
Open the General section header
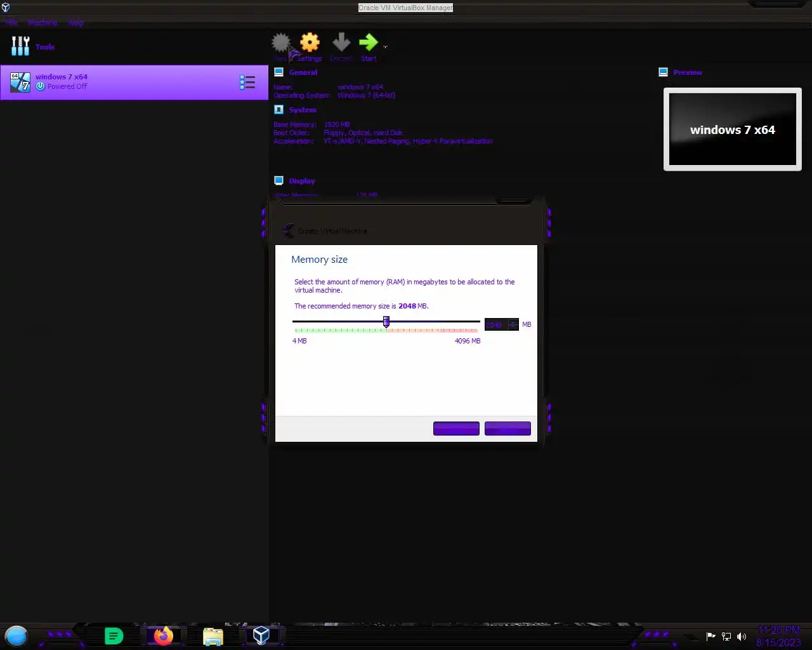(303, 72)
